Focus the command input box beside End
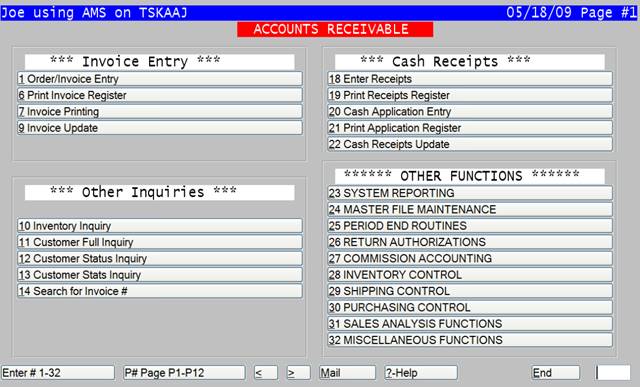Image resolution: width=640 pixels, height=387 pixels. click(x=613, y=373)
